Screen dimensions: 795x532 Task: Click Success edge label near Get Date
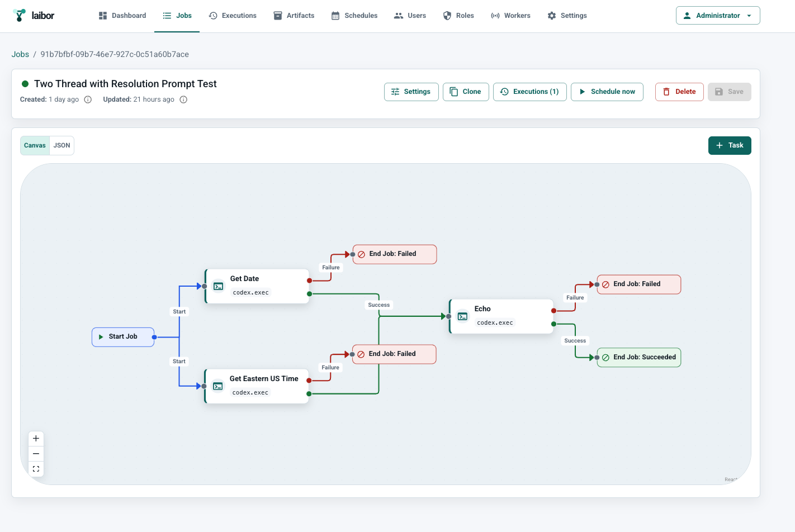tap(379, 305)
